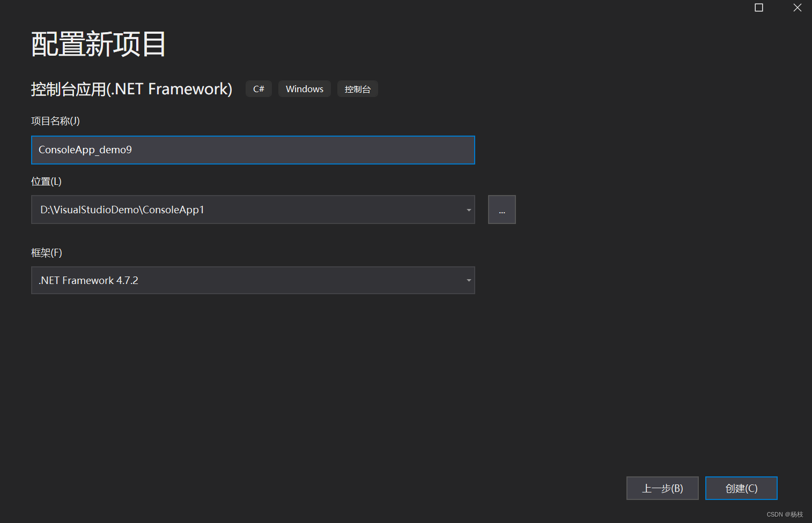Image resolution: width=812 pixels, height=523 pixels.
Task: Close the configure project dialog
Action: pos(798,8)
